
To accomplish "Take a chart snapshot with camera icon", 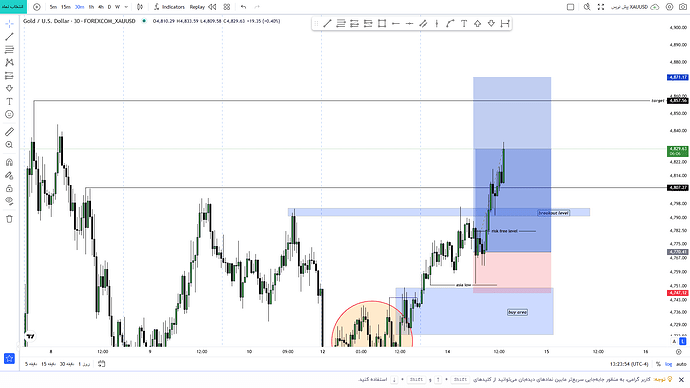I will coord(683,7).
